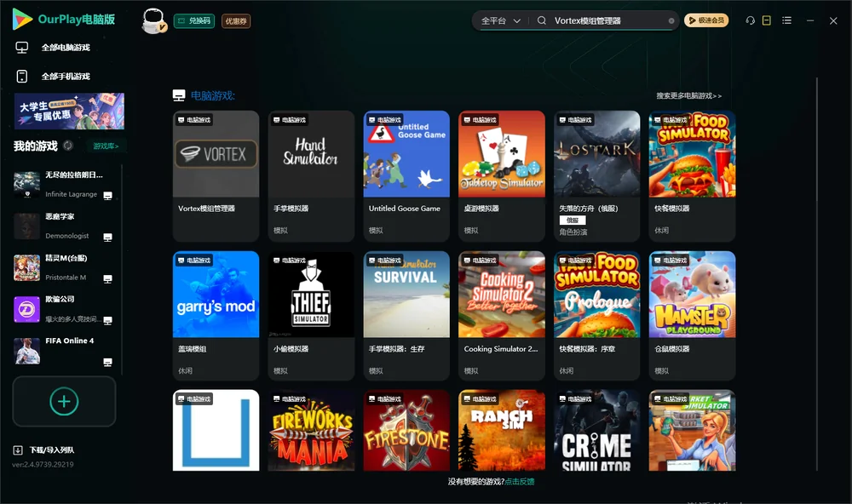This screenshot has height=504, width=852.
Task: Click 搜索更多电脑游戏>> link
Action: pyautogui.click(x=689, y=96)
